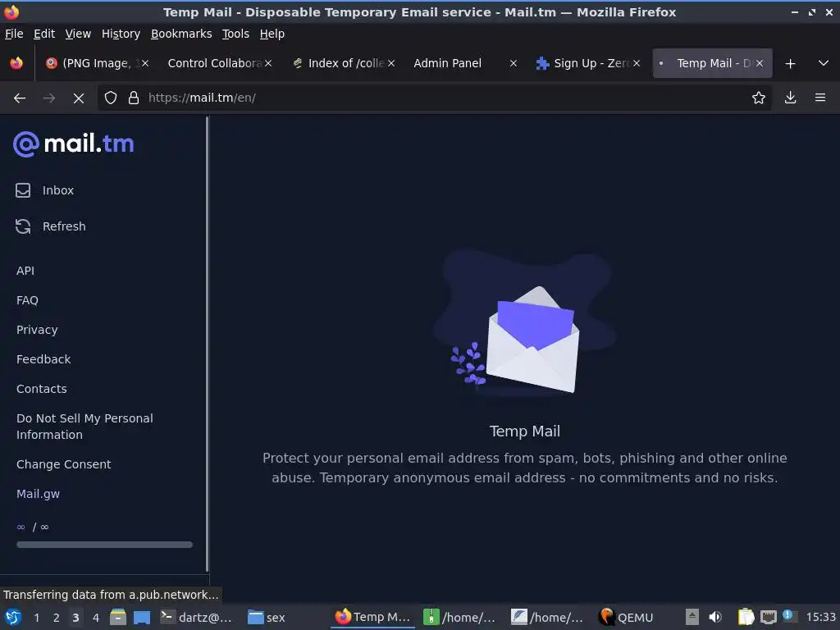Open the Mail.gw link
Screen dimensions: 840x630
coord(38,494)
